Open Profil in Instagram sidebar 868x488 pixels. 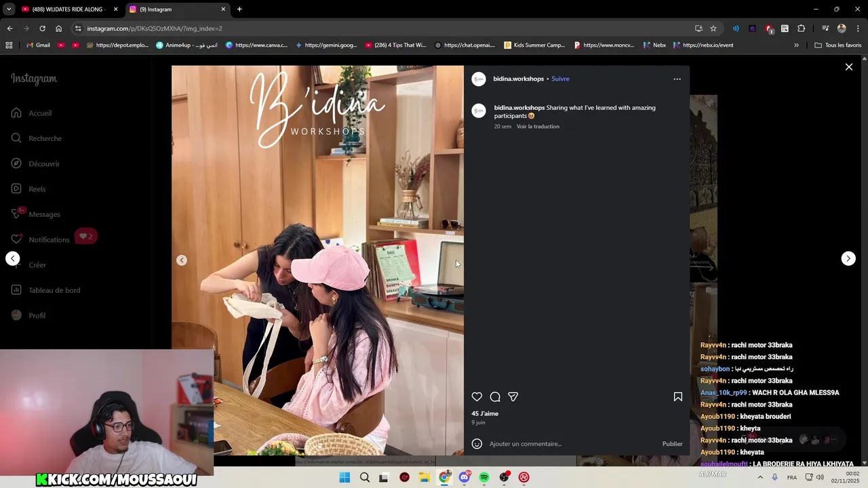[28, 315]
